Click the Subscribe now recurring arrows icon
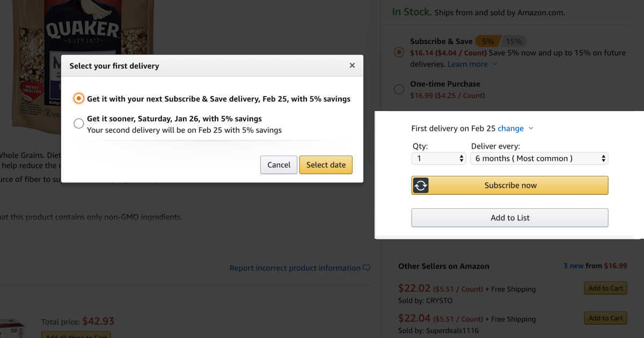 point(421,185)
